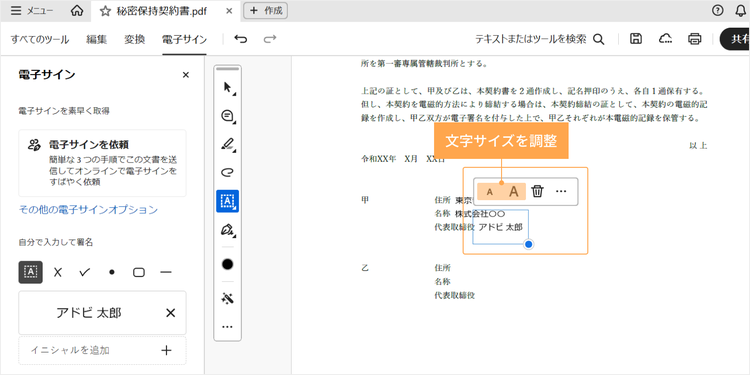Click the share button
The width and height of the screenshot is (750, 375).
(735, 39)
